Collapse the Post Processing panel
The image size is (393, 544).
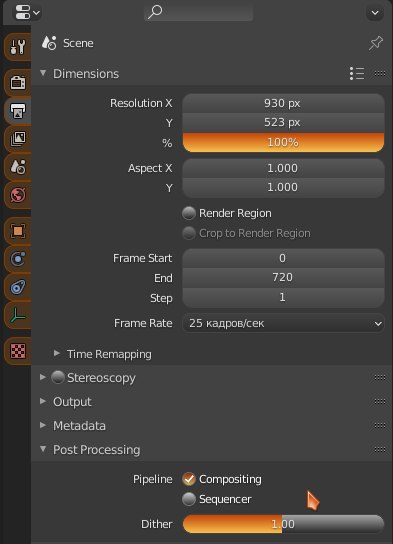pos(43,449)
